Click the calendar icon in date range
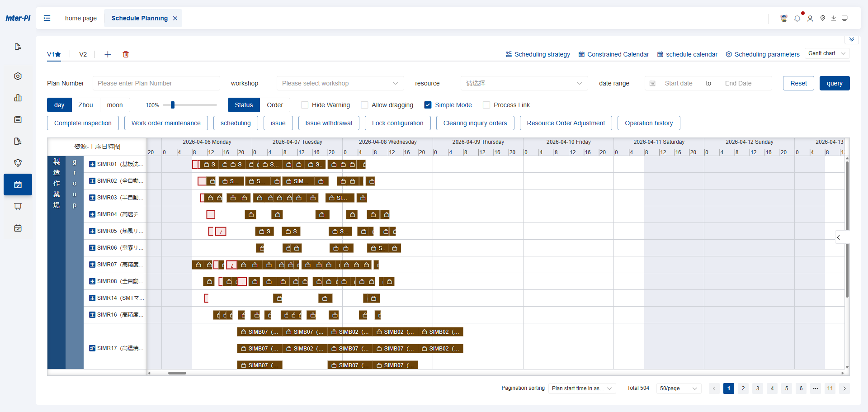This screenshot has width=868, height=412. tap(652, 83)
